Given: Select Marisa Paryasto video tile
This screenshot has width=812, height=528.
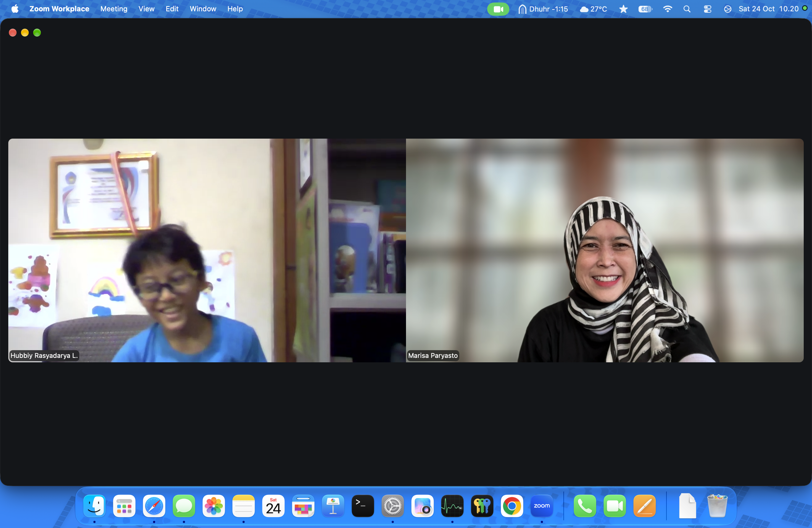Looking at the screenshot, I should click(605, 250).
